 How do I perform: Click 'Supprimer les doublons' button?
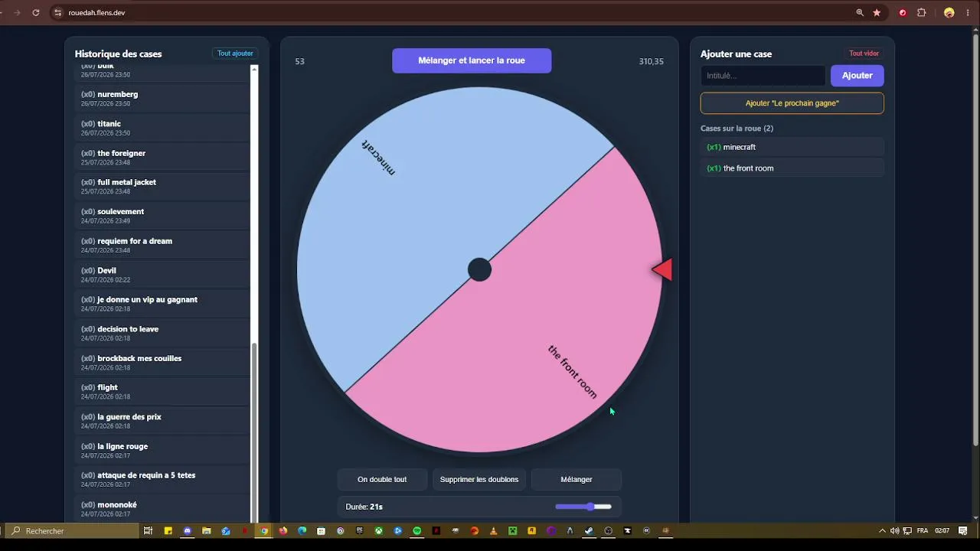(x=479, y=480)
